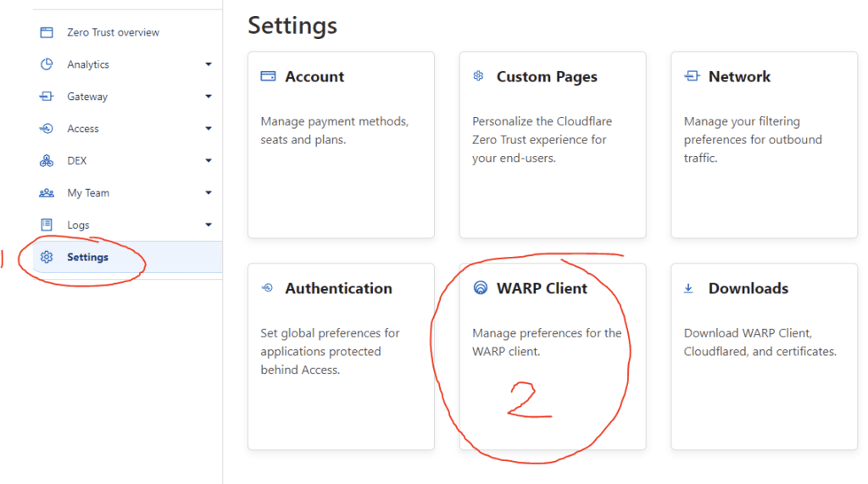Click the Logs document icon

click(x=47, y=225)
